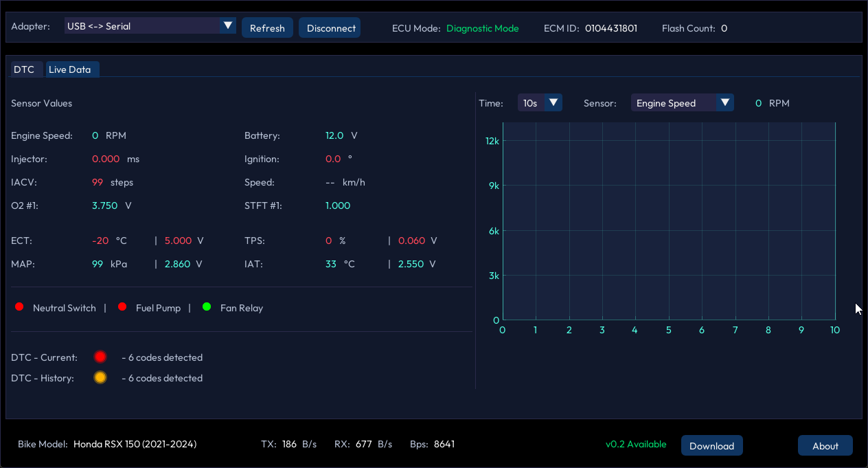Click the v0.2 Available notice

(x=636, y=444)
